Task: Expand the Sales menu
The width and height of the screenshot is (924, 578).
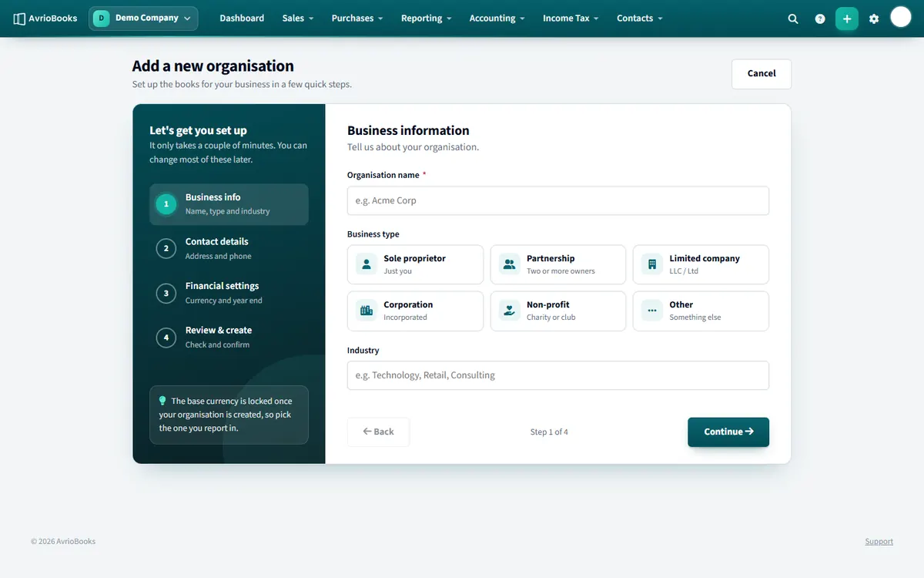Action: point(297,18)
